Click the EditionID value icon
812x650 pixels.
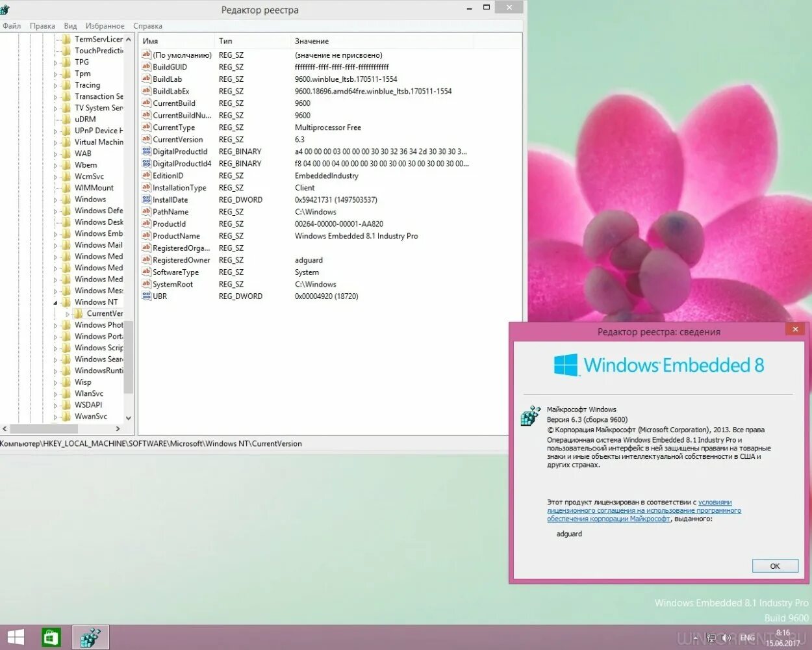coord(147,175)
